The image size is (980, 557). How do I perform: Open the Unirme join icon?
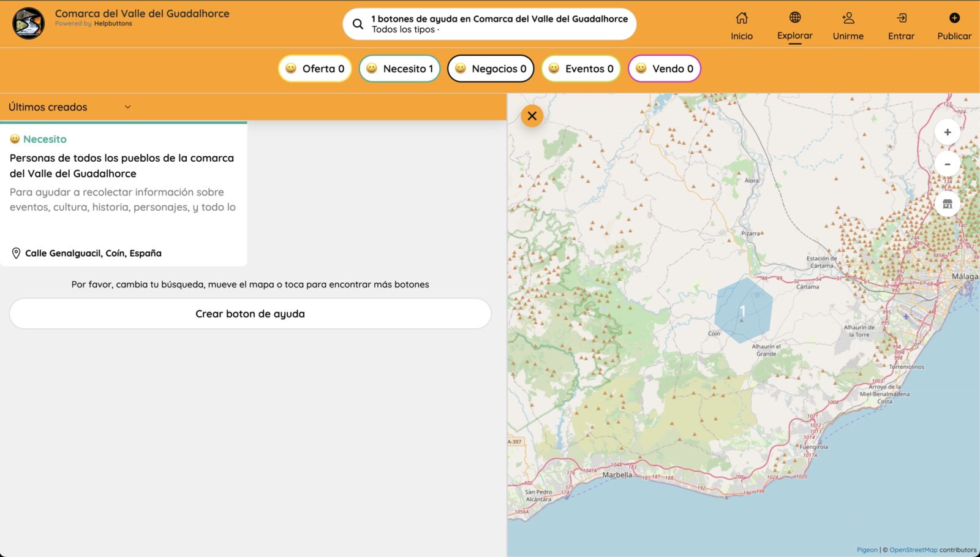point(848,18)
